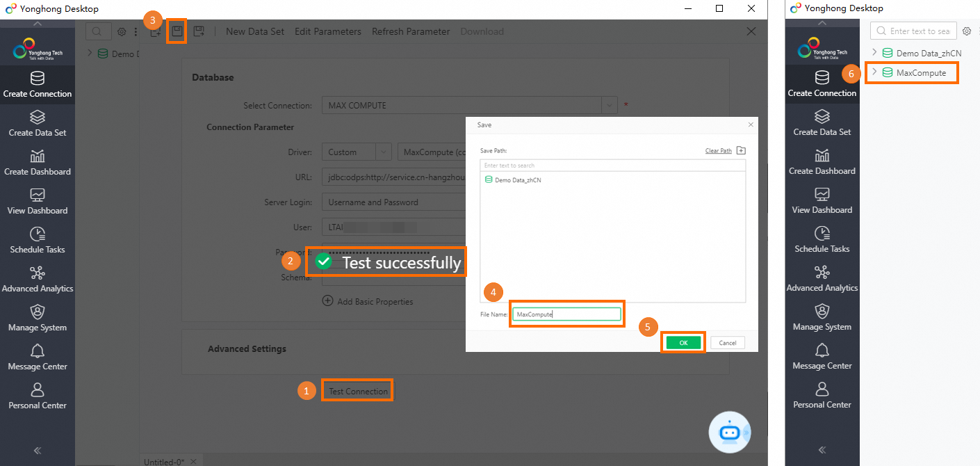Click the MaxCompute driver field
The height and width of the screenshot is (466, 980).
(x=432, y=152)
